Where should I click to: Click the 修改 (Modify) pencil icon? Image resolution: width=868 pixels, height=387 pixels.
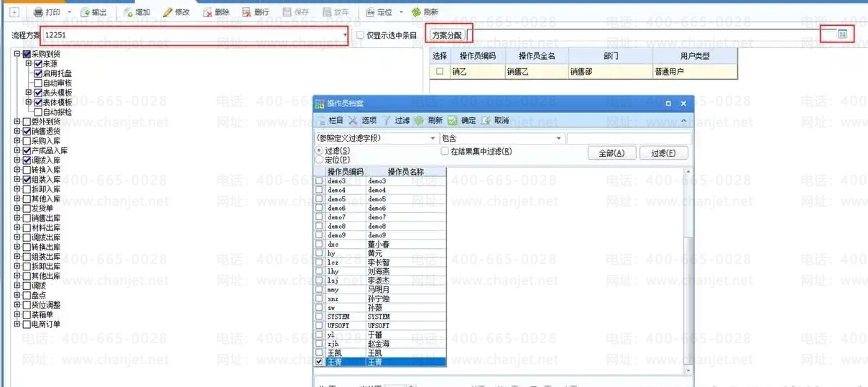pos(168,12)
